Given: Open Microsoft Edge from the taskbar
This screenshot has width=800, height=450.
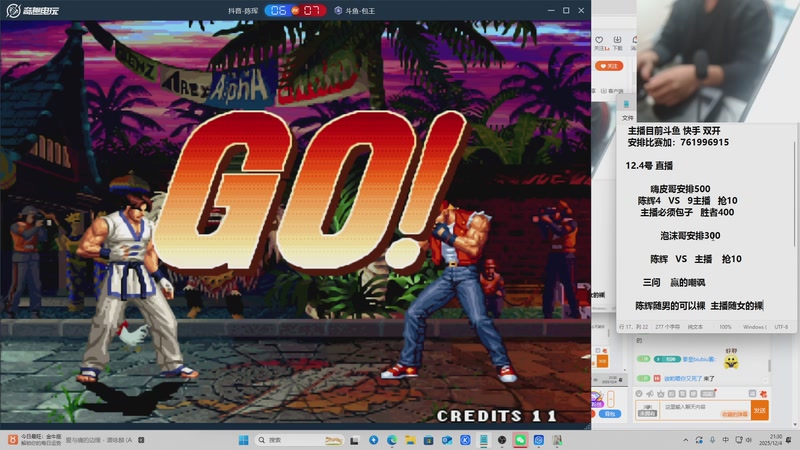Looking at the screenshot, I should [x=392, y=440].
